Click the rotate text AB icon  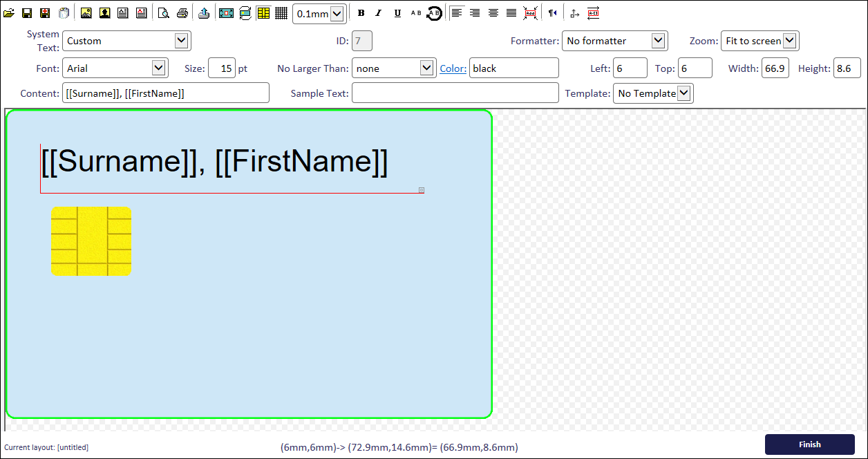[x=434, y=12]
